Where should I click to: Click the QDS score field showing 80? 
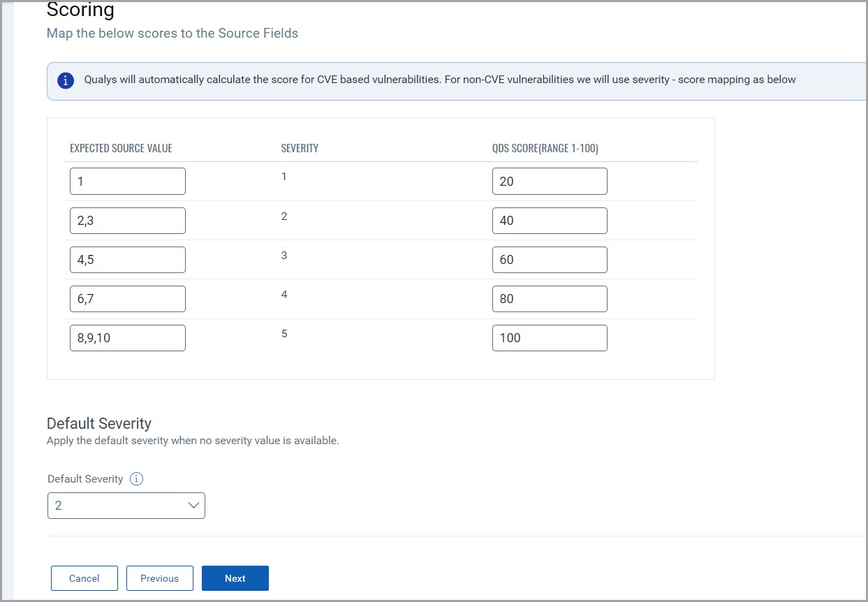point(550,299)
